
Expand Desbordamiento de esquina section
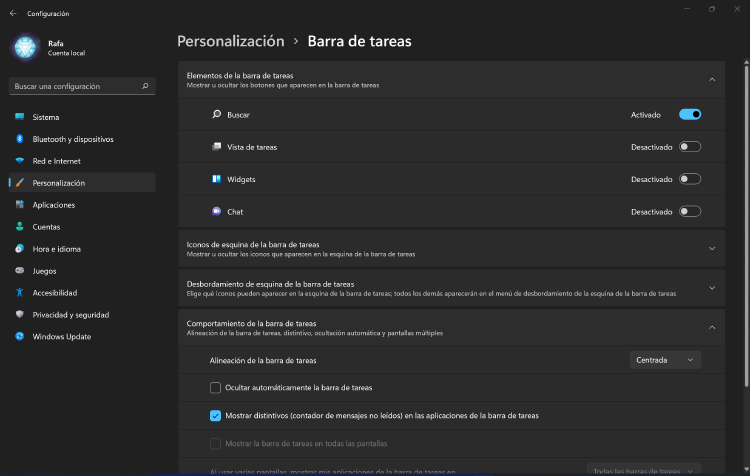click(x=712, y=288)
